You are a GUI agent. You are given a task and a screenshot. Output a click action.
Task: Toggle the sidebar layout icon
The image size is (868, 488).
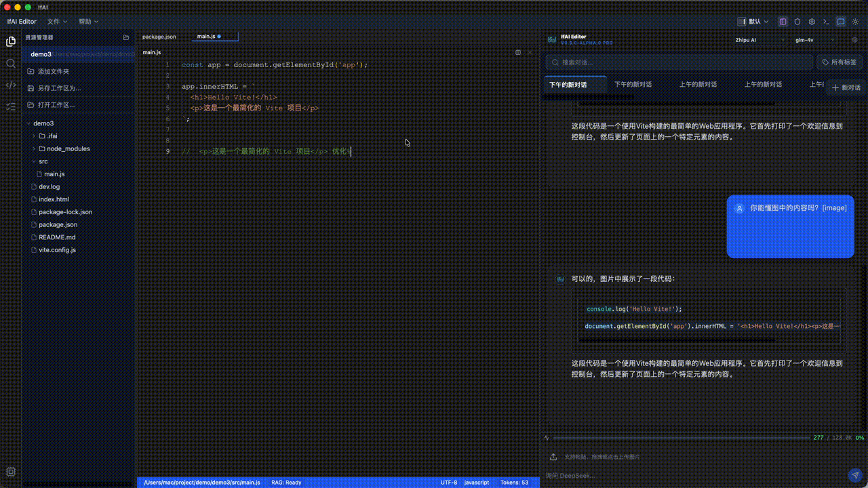[x=783, y=22]
